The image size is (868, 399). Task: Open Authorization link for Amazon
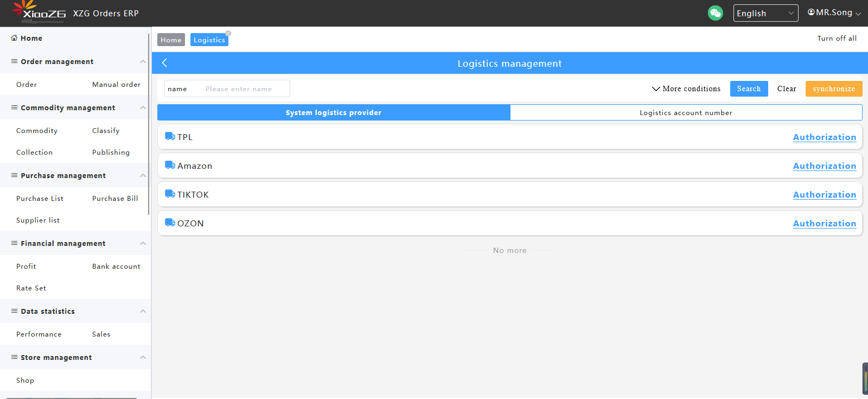click(824, 166)
